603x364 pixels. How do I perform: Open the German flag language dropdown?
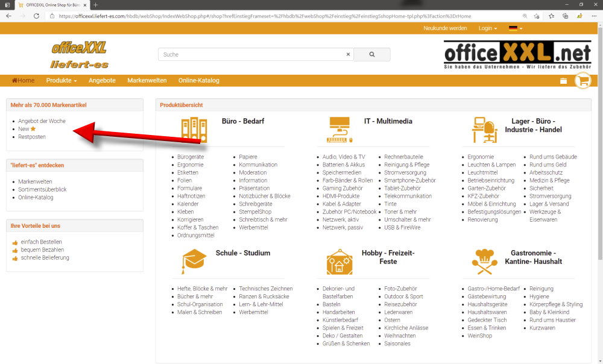coord(516,28)
